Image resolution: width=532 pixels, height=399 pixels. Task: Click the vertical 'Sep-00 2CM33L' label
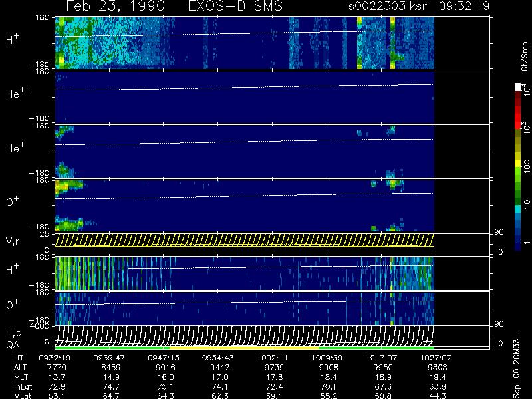(x=516, y=366)
